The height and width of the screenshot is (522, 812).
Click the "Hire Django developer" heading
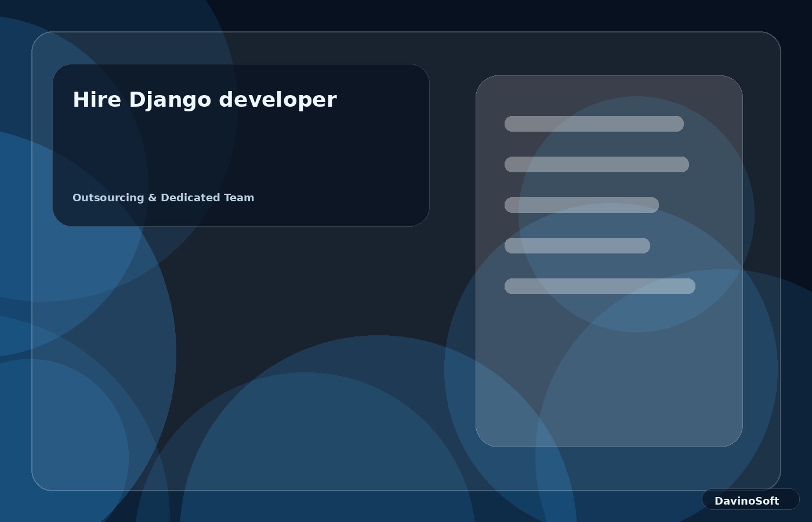coord(204,100)
